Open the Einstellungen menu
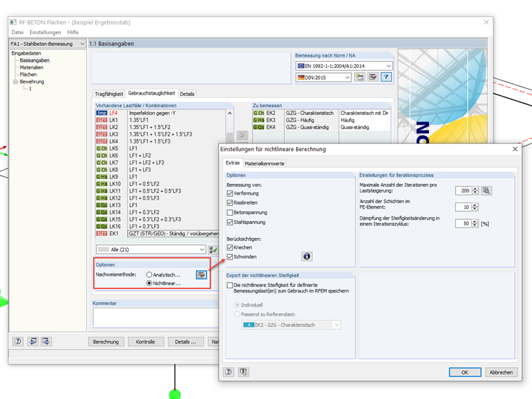Screen dimensions: 532x399 click(45, 32)
